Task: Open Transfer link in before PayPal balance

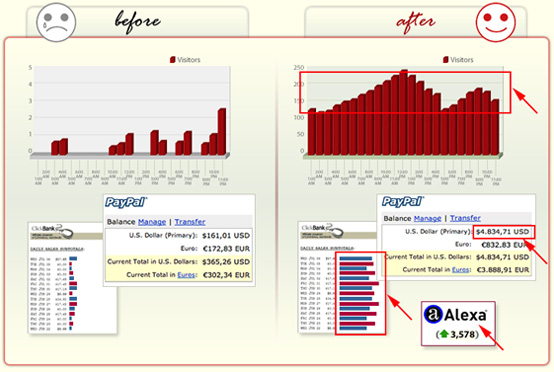Action: point(190,222)
